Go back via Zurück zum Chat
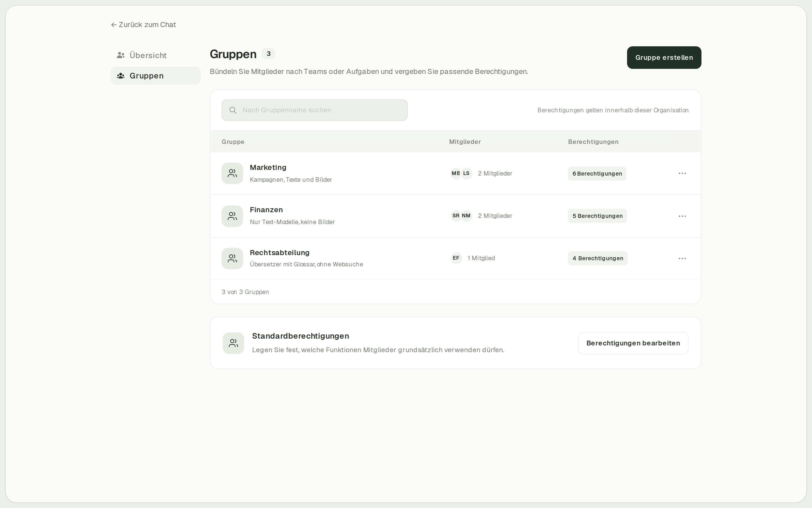The width and height of the screenshot is (812, 508). tap(143, 25)
